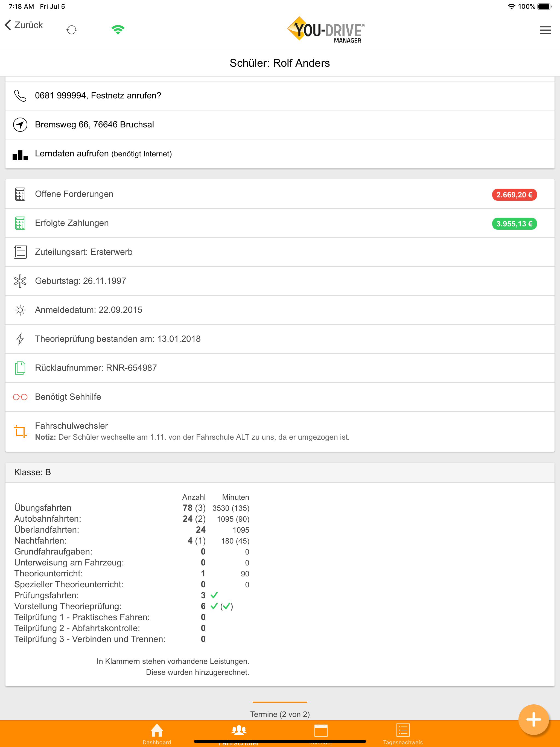Image resolution: width=560 pixels, height=747 pixels.
Task: Select Nachtfahrten count 4 (1)
Action: click(x=196, y=541)
